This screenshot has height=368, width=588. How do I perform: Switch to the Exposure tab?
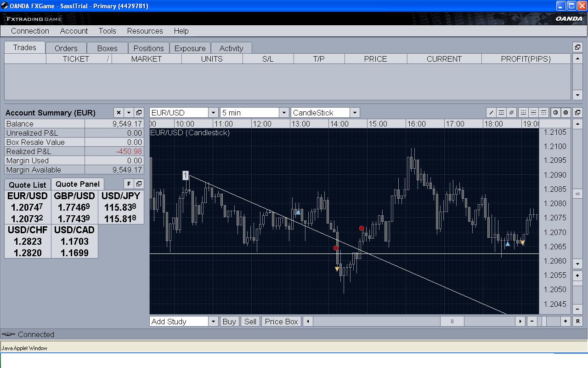190,48
